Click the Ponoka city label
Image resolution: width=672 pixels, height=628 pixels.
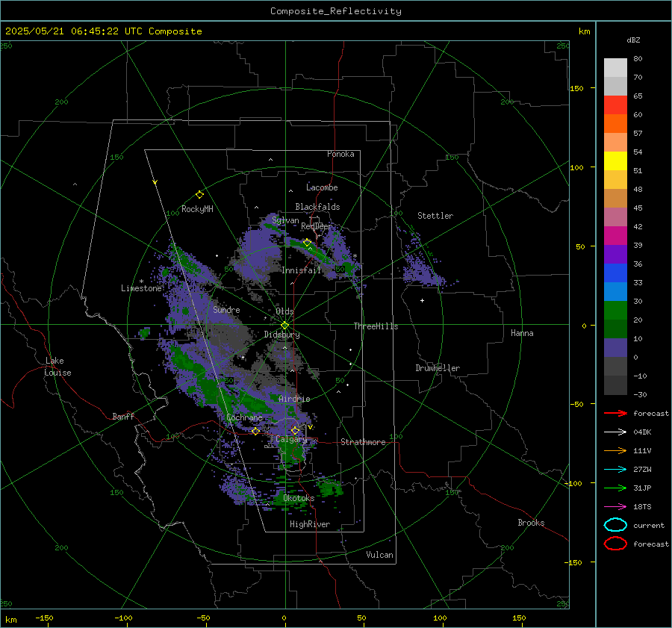340,154
